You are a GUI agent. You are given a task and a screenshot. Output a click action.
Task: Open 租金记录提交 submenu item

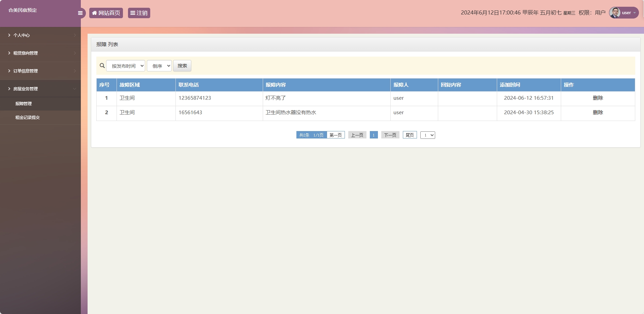click(x=28, y=118)
